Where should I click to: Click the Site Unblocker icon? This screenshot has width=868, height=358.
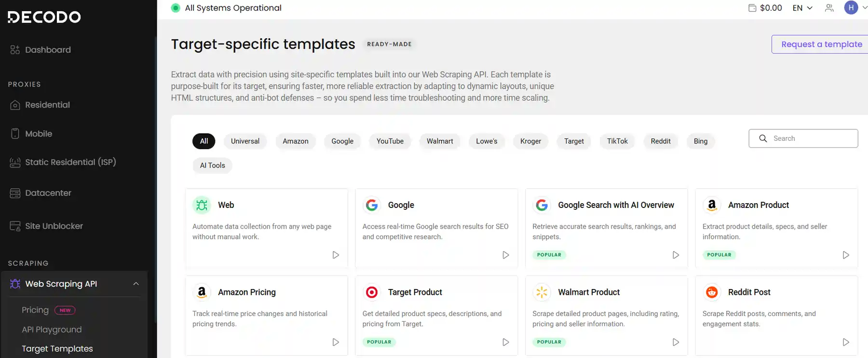point(15,226)
